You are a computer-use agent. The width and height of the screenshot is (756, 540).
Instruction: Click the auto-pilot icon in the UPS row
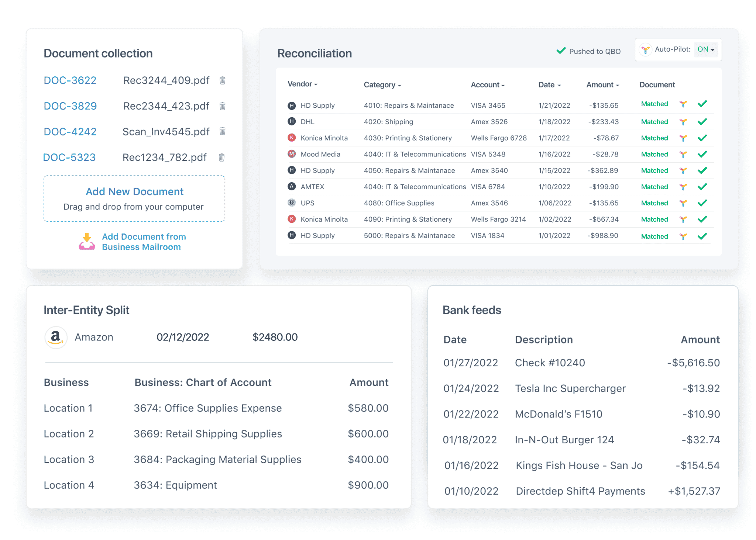point(683,203)
